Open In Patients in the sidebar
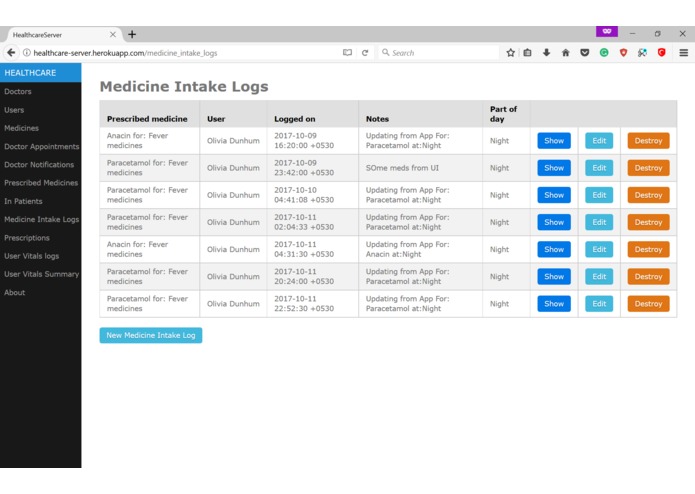 coord(23,201)
